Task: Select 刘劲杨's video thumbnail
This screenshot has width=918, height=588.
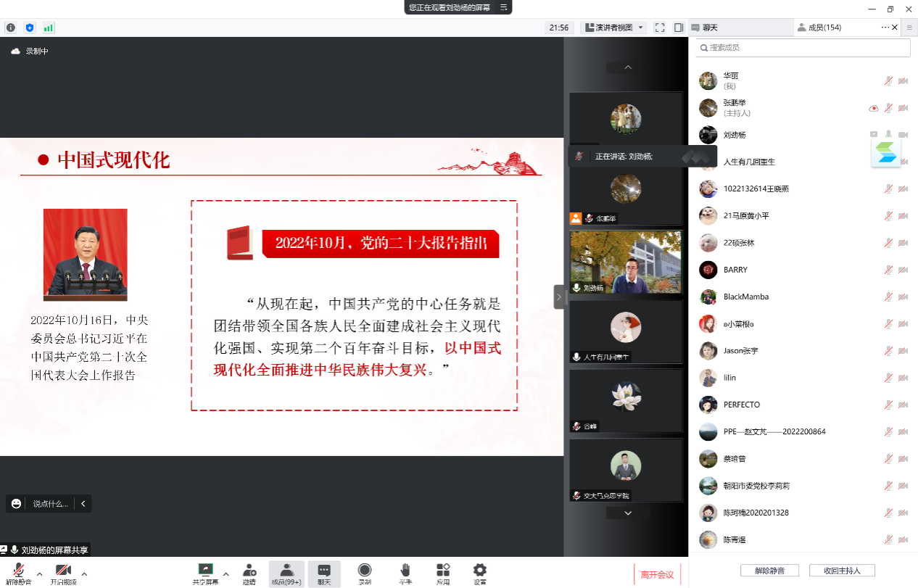Action: (x=625, y=262)
